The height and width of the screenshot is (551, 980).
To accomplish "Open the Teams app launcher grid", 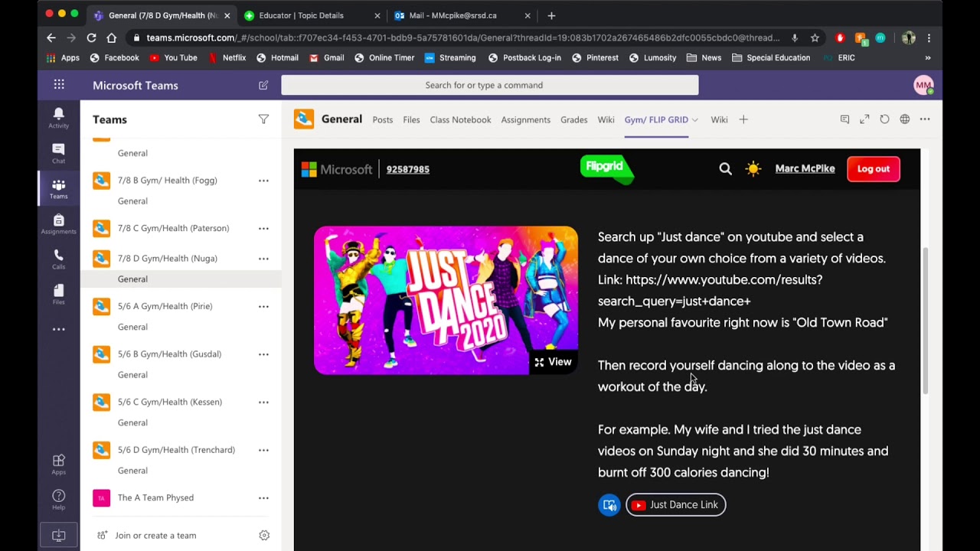I will (x=59, y=85).
